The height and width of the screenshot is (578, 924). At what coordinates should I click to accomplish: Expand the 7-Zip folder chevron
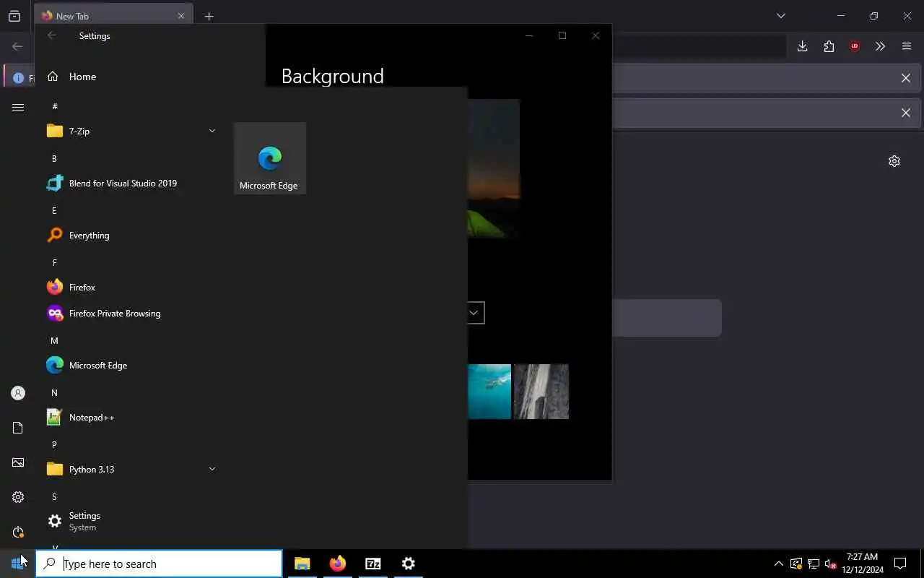(x=212, y=131)
